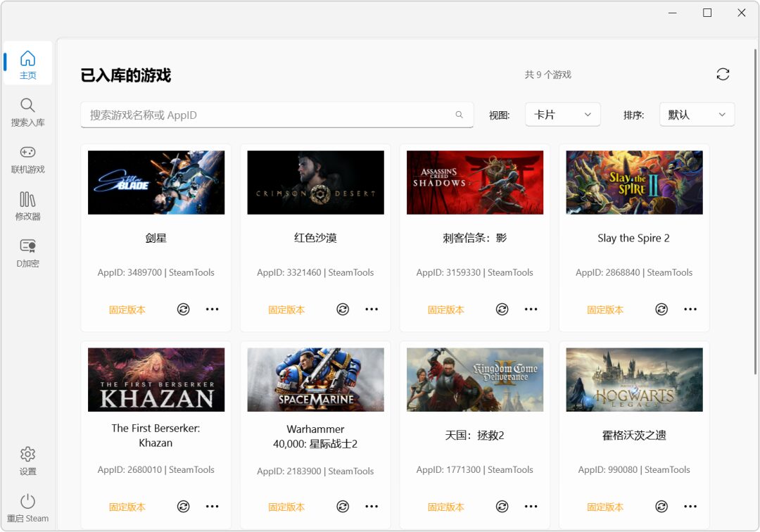Click the Hogwarts Legacy cover image

click(x=635, y=379)
